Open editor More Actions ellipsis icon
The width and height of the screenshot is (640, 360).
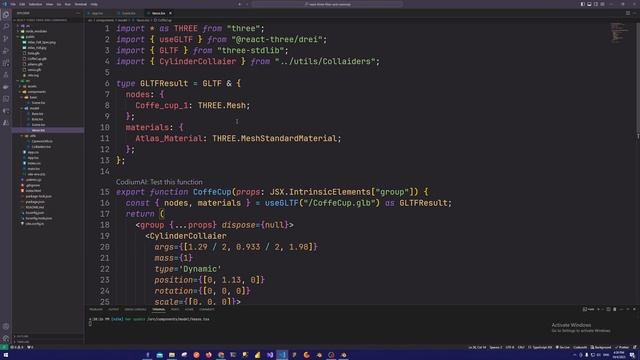tap(634, 13)
